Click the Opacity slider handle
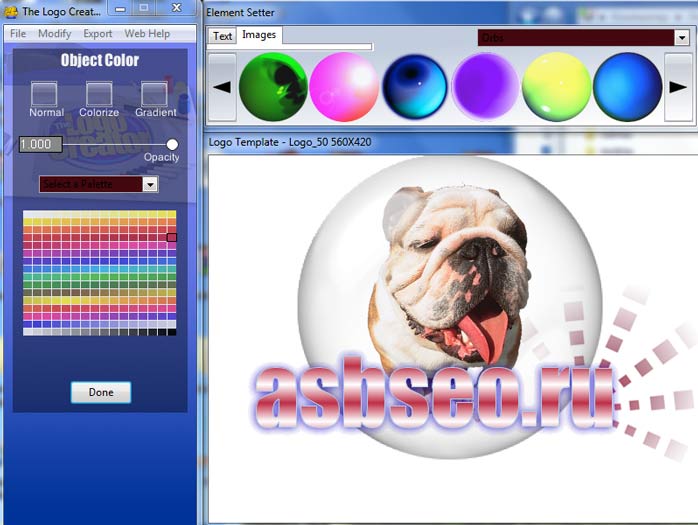 click(x=172, y=145)
